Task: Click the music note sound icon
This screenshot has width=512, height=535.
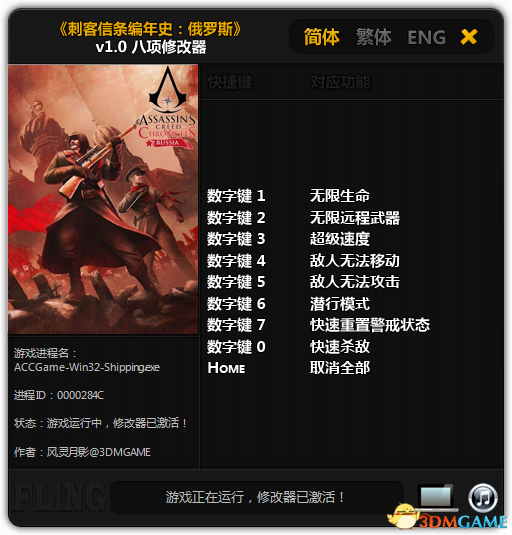Action: [x=483, y=497]
